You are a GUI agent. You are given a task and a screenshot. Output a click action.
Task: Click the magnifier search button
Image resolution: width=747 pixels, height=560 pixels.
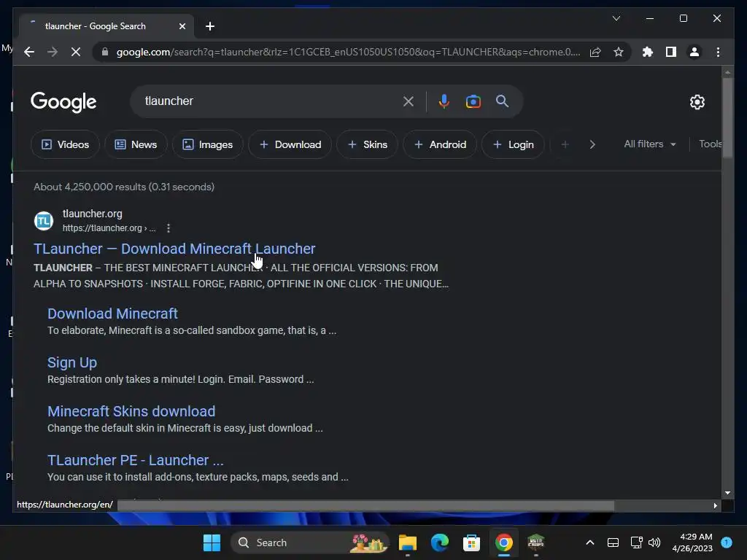[x=502, y=101]
